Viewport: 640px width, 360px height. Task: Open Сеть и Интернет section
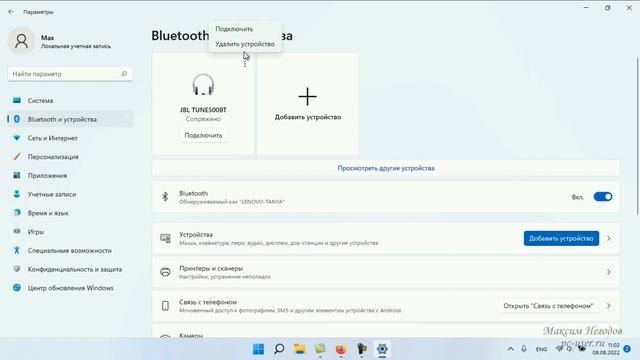tap(70, 138)
